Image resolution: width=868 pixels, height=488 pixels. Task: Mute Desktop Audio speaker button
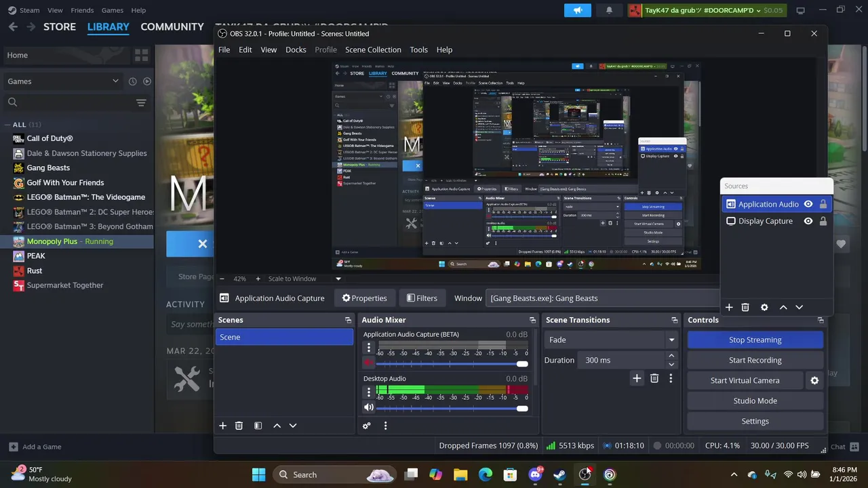tap(369, 407)
